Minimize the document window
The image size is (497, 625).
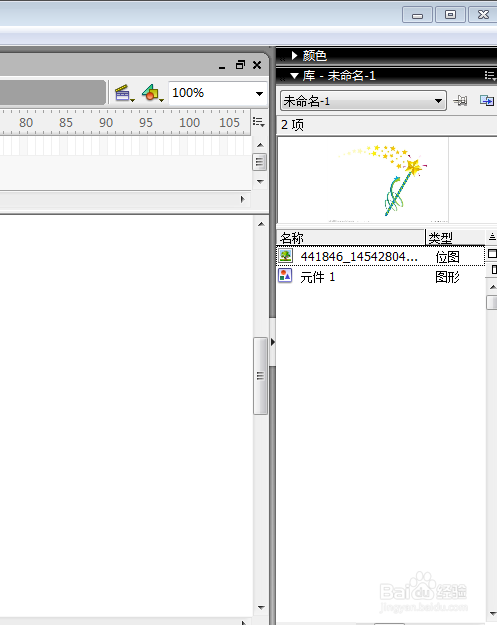pyautogui.click(x=222, y=66)
